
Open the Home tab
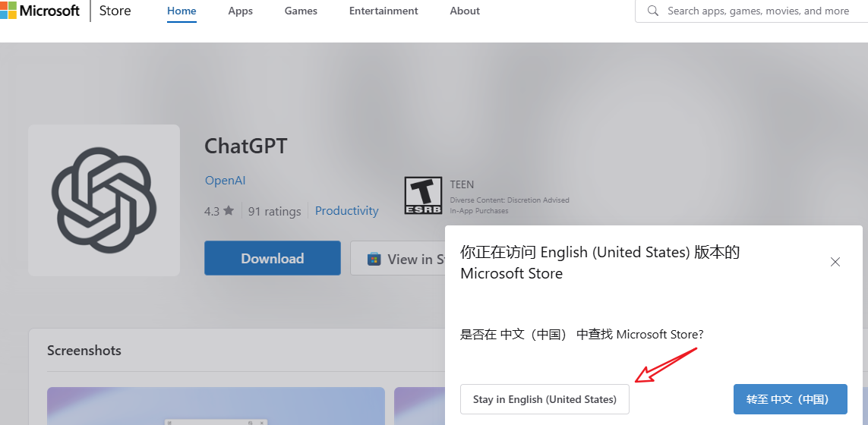click(181, 11)
